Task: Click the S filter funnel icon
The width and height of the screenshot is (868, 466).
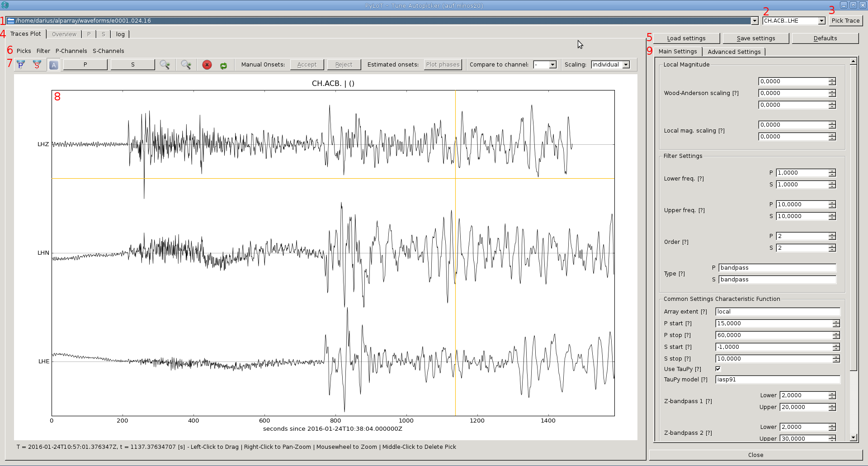Action: point(37,65)
